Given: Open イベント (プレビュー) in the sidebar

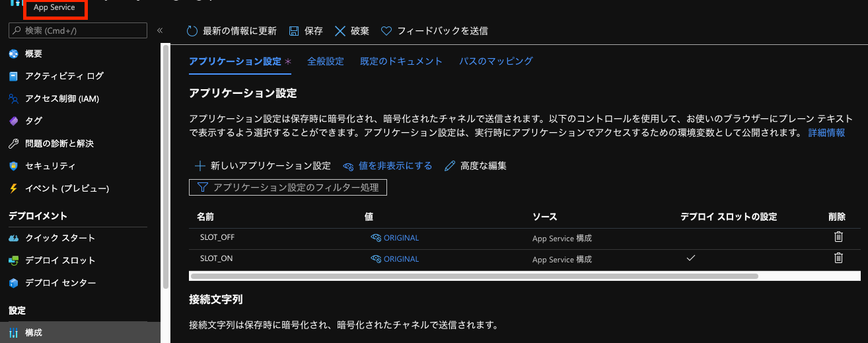Looking at the screenshot, I should coord(67,188).
